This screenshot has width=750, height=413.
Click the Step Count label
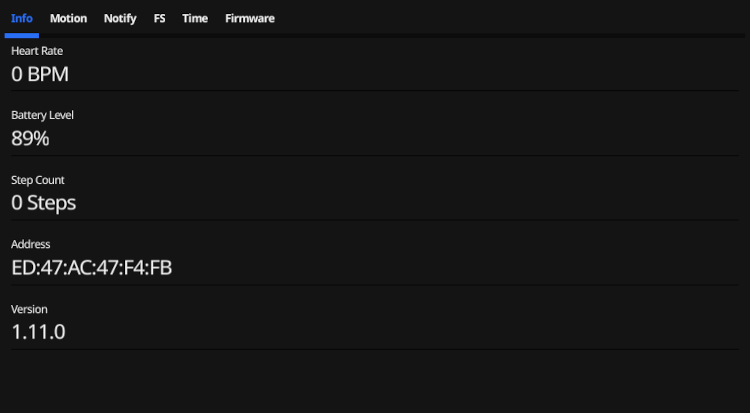pyautogui.click(x=38, y=180)
